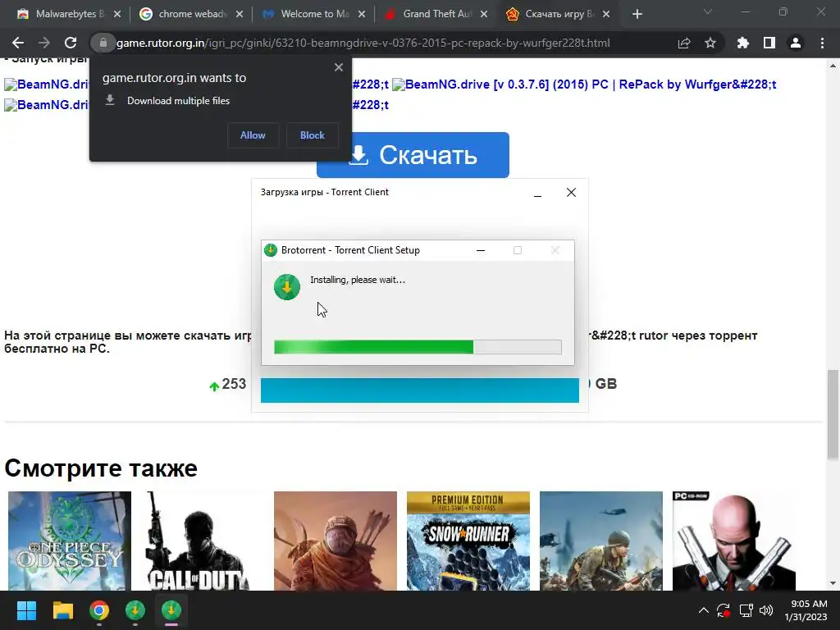Screen dimensions: 840x630
Task: Bookmark this page with the star icon
Action: tap(710, 43)
